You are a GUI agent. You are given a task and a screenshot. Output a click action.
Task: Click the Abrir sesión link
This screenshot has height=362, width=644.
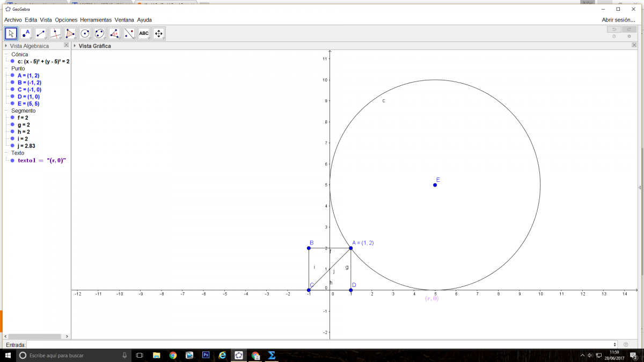coord(618,20)
